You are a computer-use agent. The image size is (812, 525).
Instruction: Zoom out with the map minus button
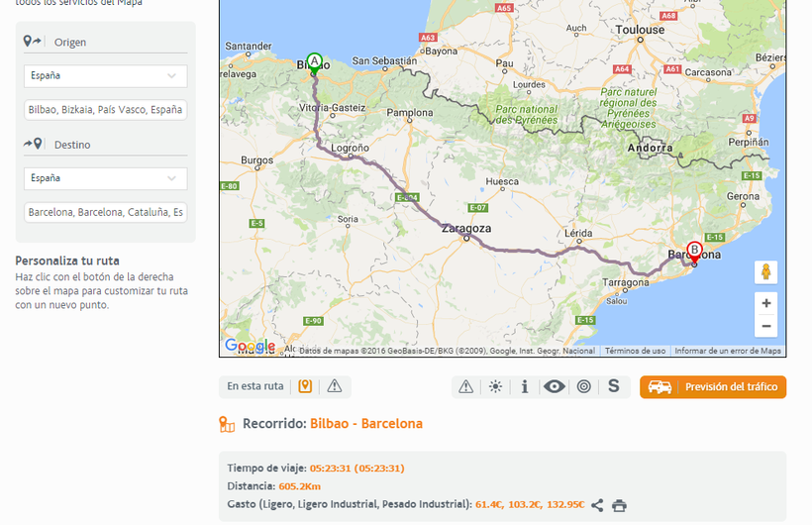(765, 326)
